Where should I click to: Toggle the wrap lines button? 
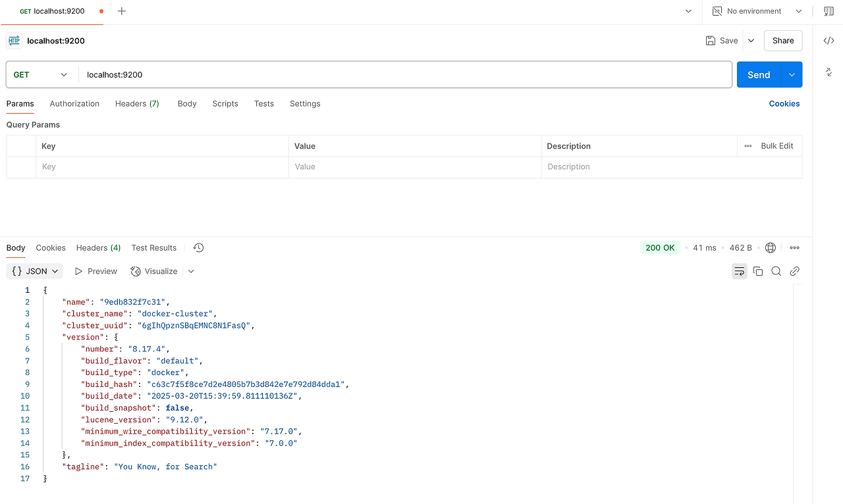coord(740,271)
